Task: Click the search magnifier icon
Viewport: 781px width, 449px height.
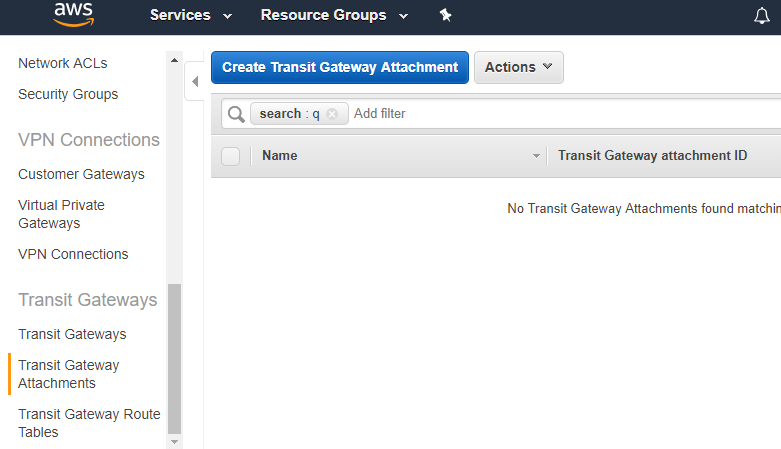Action: (236, 114)
